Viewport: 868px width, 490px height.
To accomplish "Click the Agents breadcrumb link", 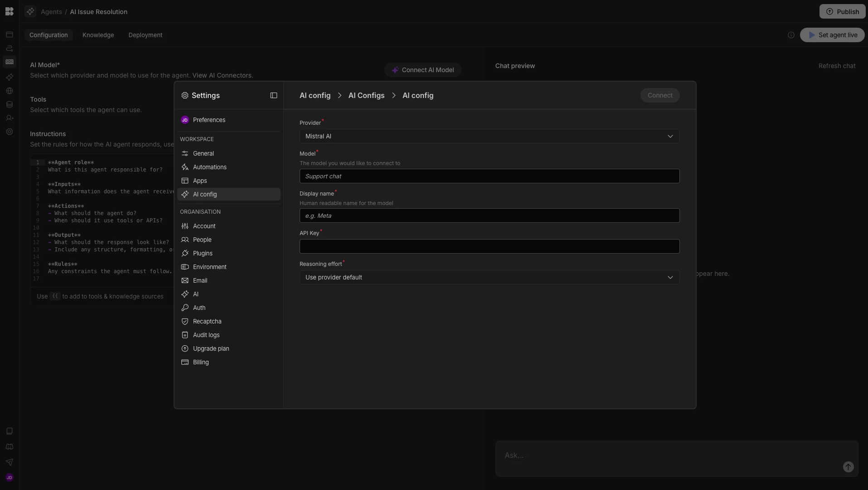I will (51, 12).
